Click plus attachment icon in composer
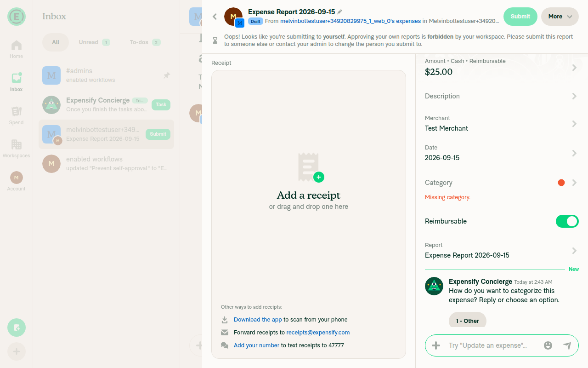Image resolution: width=588 pixels, height=368 pixels. tap(436, 345)
